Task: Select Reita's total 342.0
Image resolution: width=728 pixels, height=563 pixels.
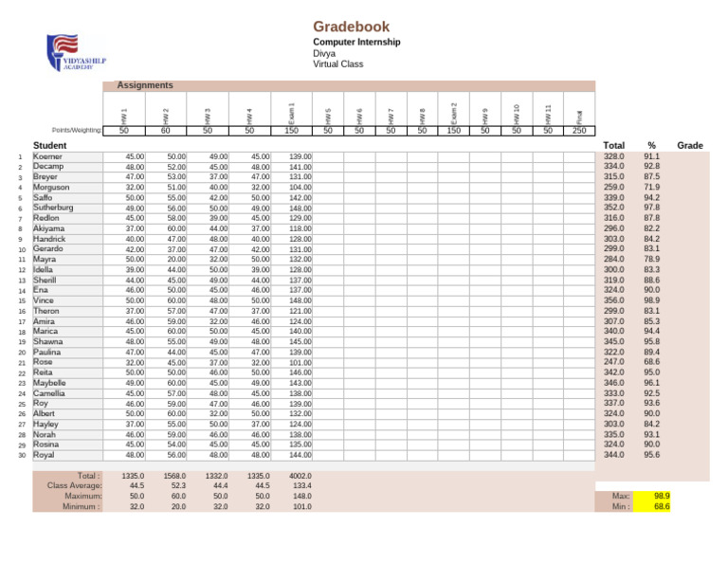Action: 614,372
